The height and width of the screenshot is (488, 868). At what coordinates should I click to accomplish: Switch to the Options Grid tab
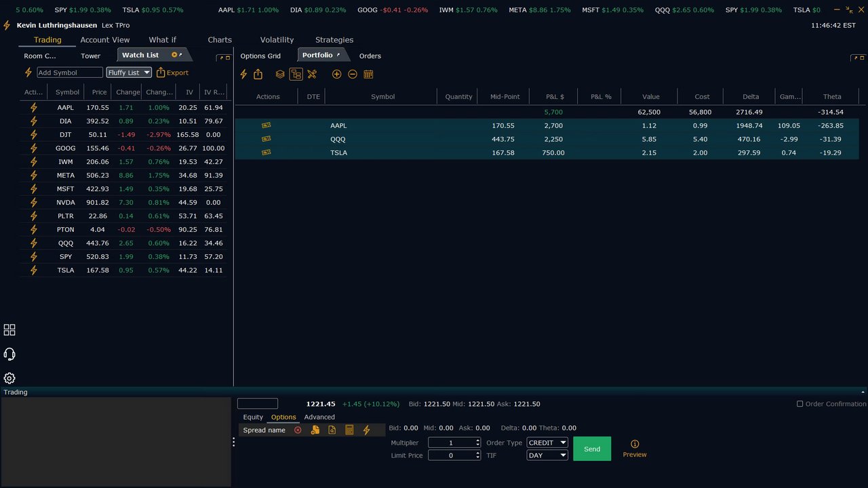point(260,56)
